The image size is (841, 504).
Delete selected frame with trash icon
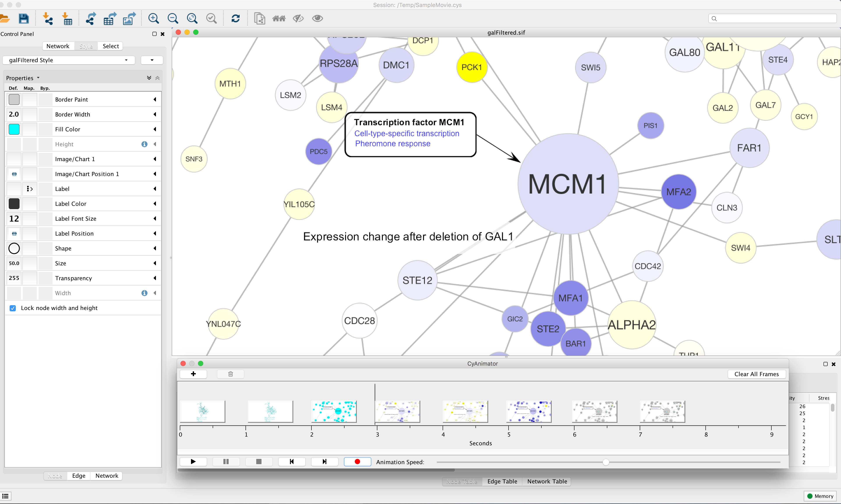pyautogui.click(x=230, y=374)
